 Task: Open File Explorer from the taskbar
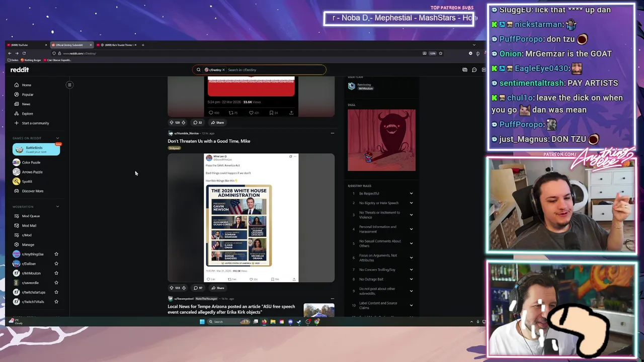[x=273, y=322]
